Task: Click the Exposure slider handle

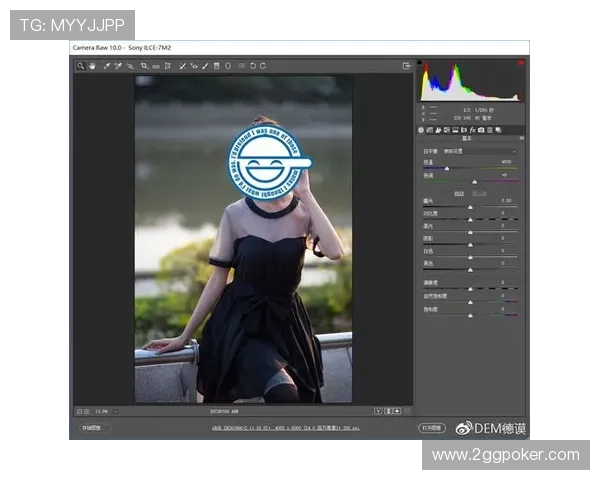Action: (473, 206)
